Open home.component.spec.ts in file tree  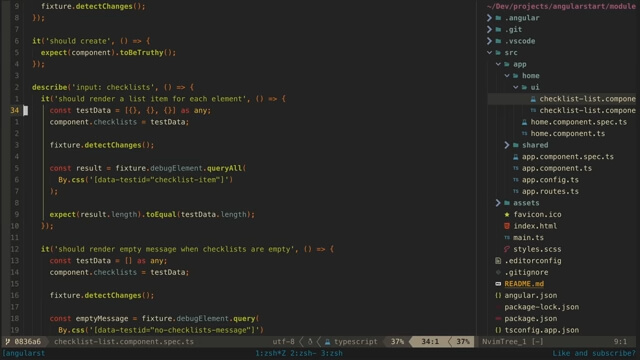(x=578, y=122)
